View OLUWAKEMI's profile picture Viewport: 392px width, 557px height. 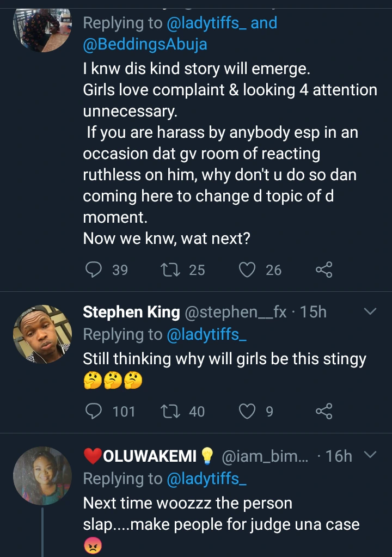pos(42,476)
